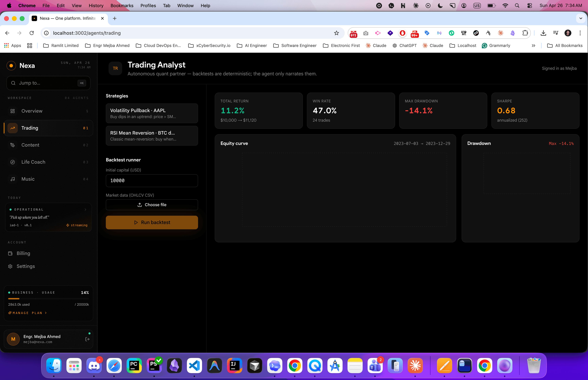Go back in Chrome

pyautogui.click(x=7, y=33)
